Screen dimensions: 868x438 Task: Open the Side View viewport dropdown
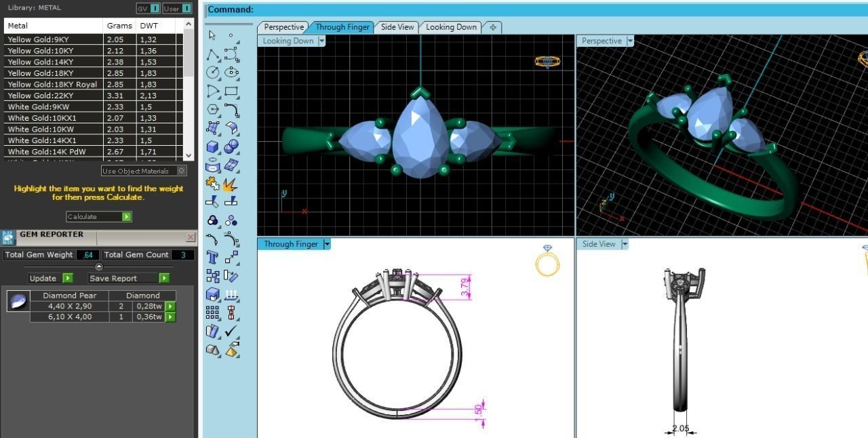[625, 244]
